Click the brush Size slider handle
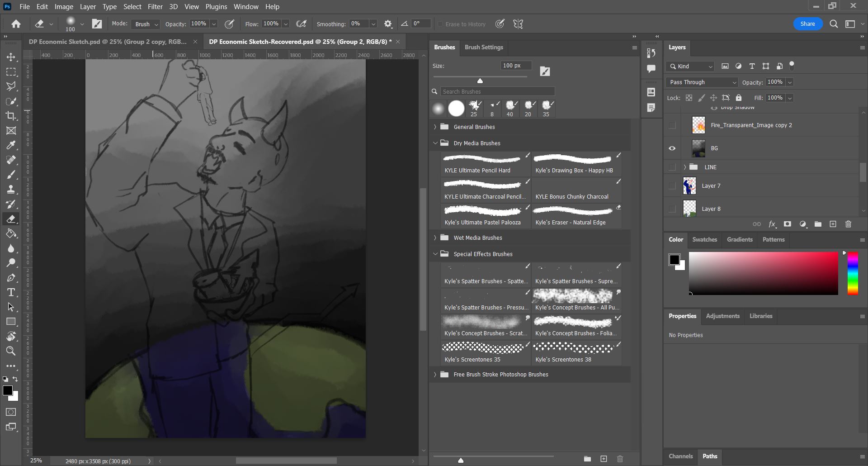The height and width of the screenshot is (466, 868). [480, 81]
